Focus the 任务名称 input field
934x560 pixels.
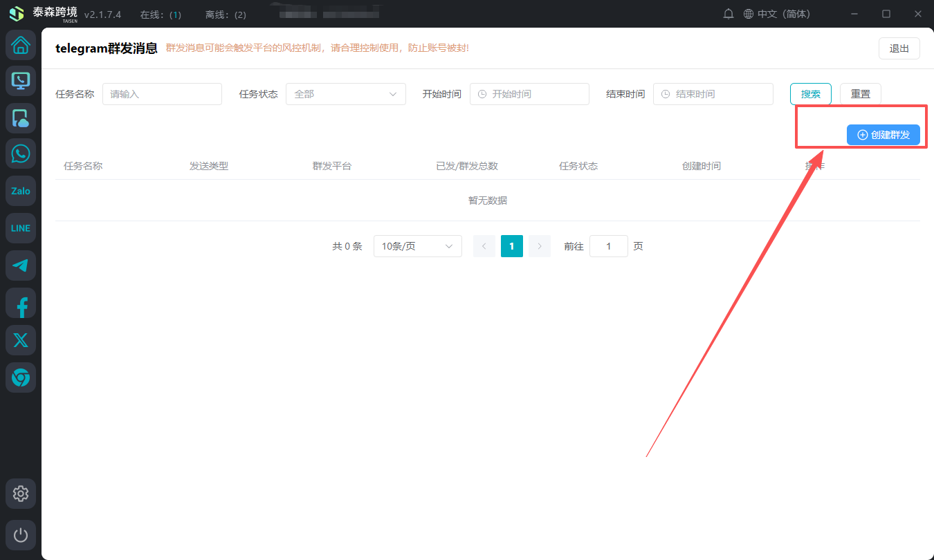(x=162, y=94)
